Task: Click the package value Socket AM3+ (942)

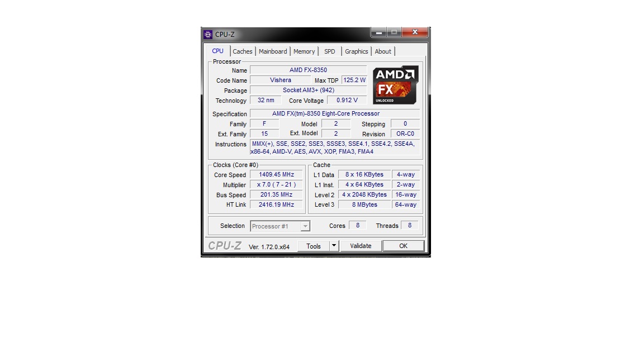Action: pyautogui.click(x=308, y=90)
